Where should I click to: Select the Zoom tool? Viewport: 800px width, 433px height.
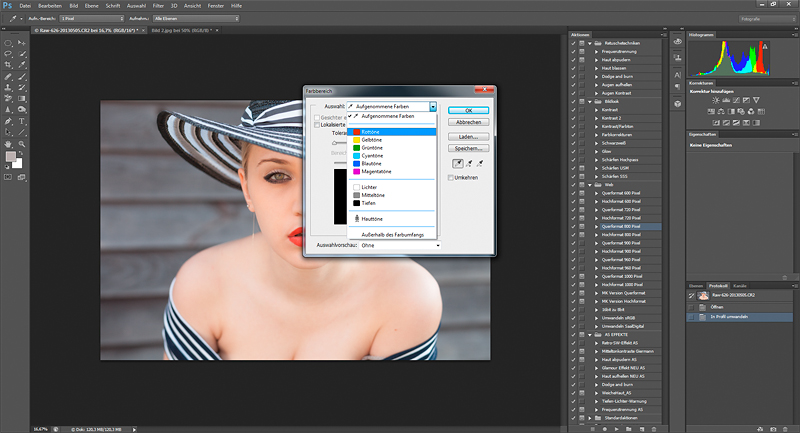[22, 144]
